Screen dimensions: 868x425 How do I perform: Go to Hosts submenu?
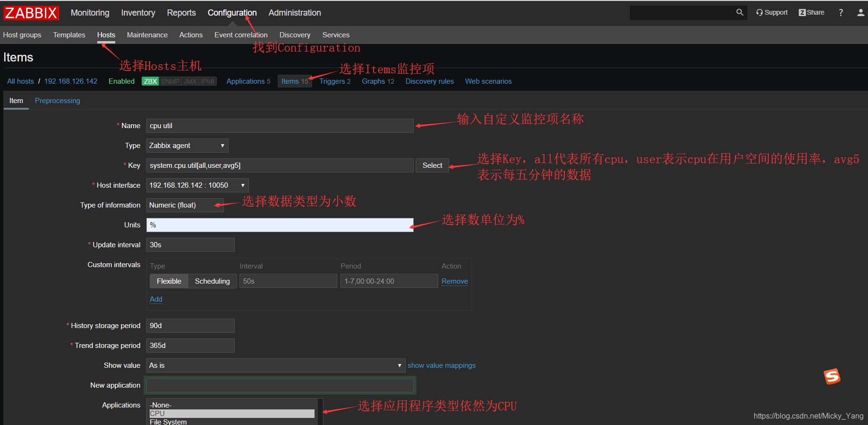click(106, 35)
